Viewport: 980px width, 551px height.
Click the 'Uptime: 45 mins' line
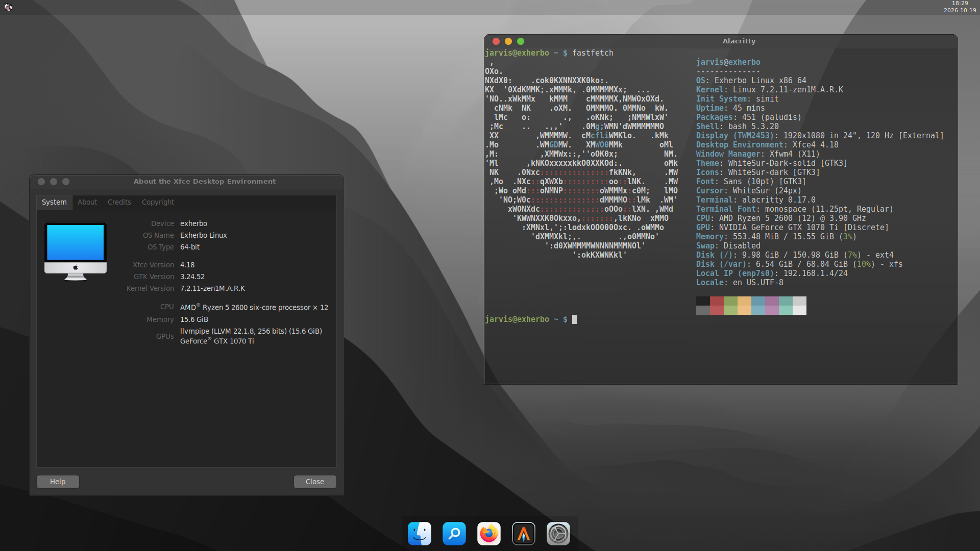click(730, 108)
